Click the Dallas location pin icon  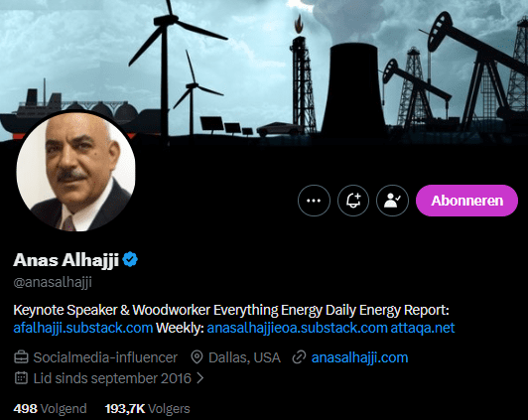[x=197, y=357]
